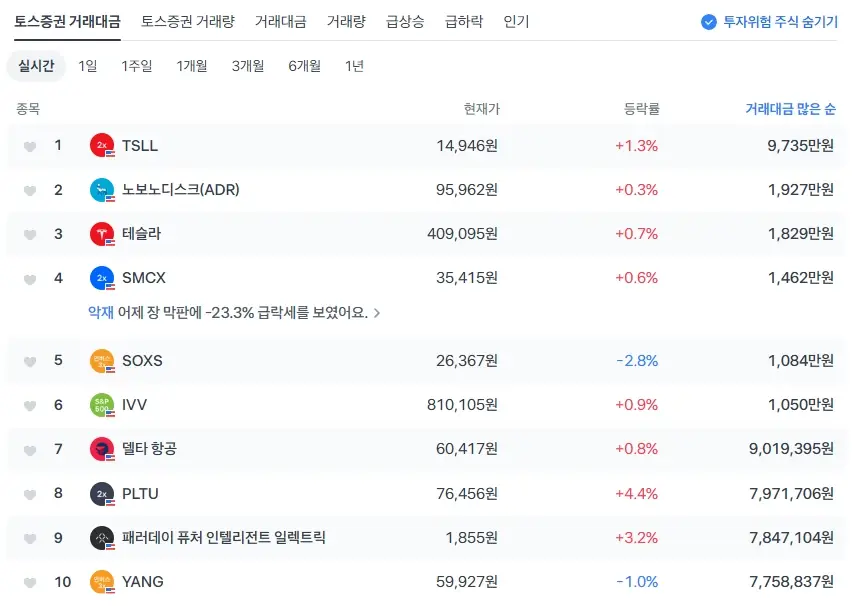Favorite 델타 항공 with the heart icon
Image resolution: width=856 pixels, height=606 pixels.
(x=30, y=450)
